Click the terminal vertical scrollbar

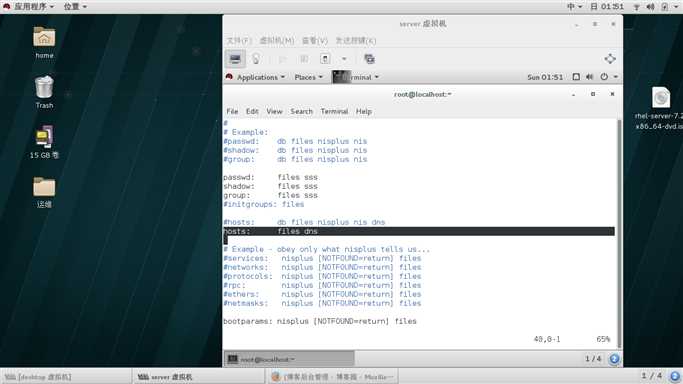(619, 233)
